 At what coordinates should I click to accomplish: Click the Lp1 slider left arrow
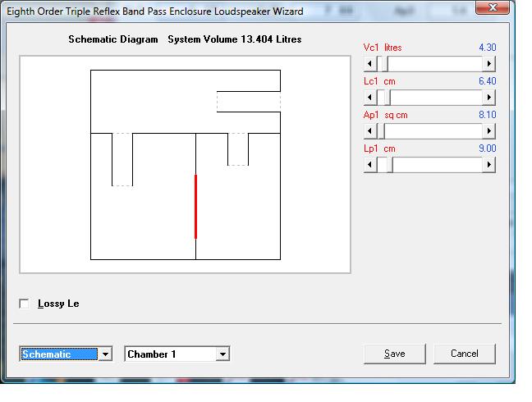(x=369, y=165)
